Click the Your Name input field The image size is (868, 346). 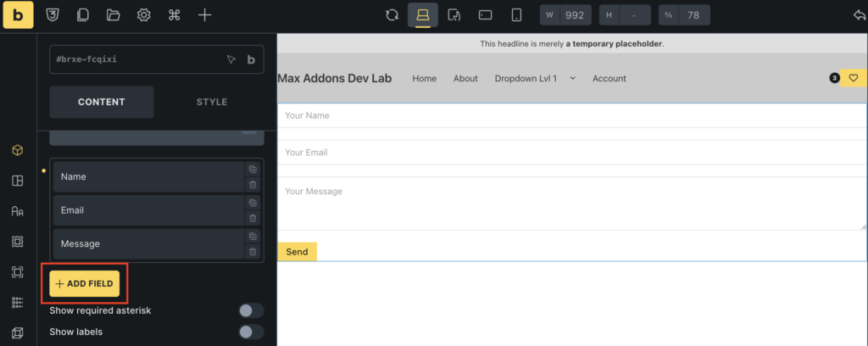point(572,115)
